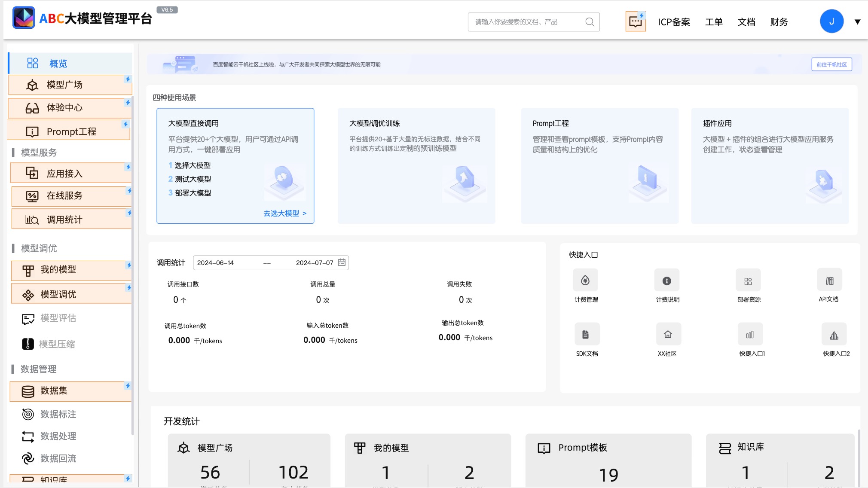
Task: Open 快捷入口2 icon
Action: [x=834, y=334]
